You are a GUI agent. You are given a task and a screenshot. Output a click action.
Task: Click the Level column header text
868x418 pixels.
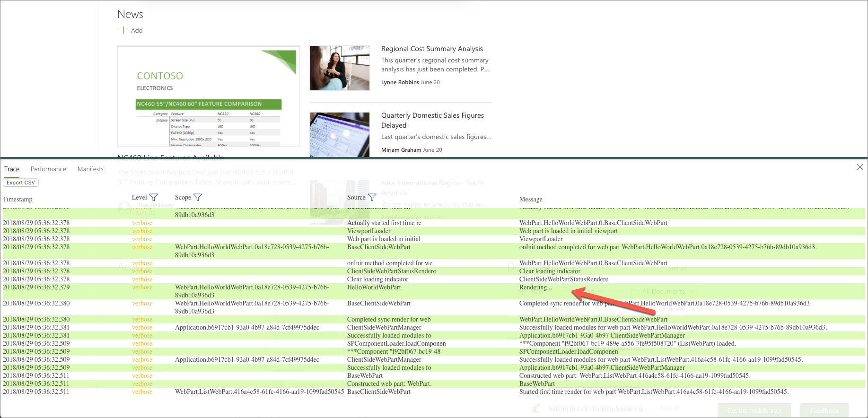[x=139, y=198]
